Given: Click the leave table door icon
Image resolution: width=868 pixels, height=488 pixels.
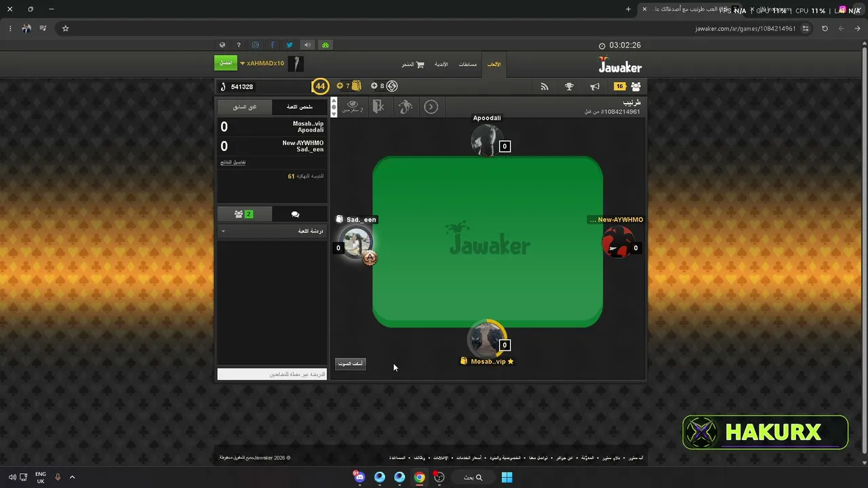Looking at the screenshot, I should pyautogui.click(x=379, y=106).
